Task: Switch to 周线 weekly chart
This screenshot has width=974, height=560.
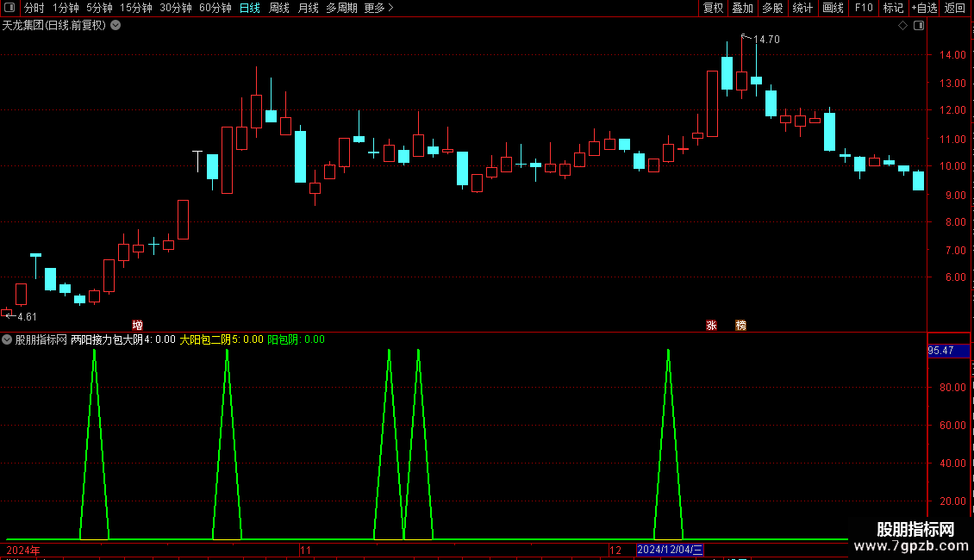Action: click(279, 8)
